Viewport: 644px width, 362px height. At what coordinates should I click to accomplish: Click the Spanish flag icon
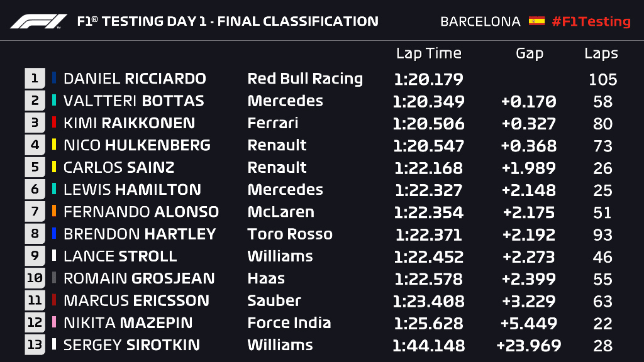(536, 21)
